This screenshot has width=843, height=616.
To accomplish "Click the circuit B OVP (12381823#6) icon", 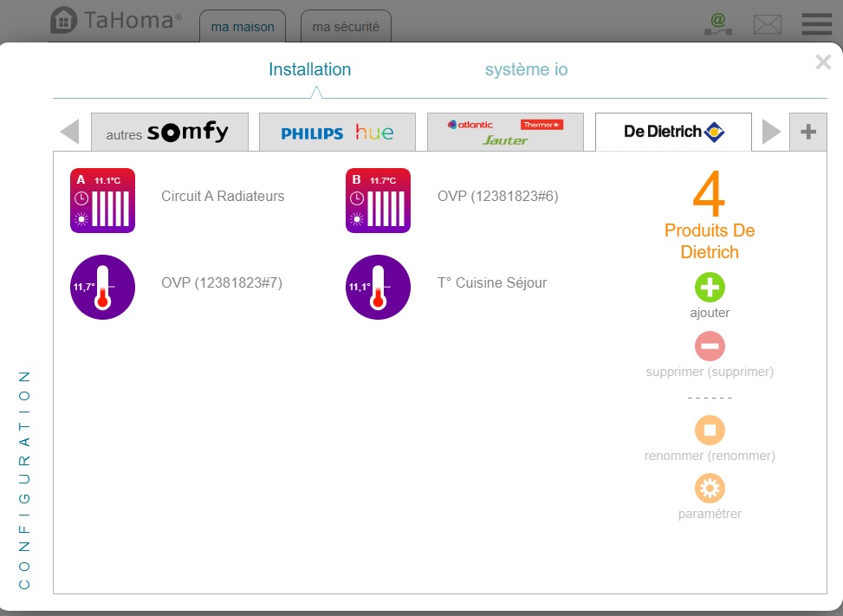I will coord(378,200).
